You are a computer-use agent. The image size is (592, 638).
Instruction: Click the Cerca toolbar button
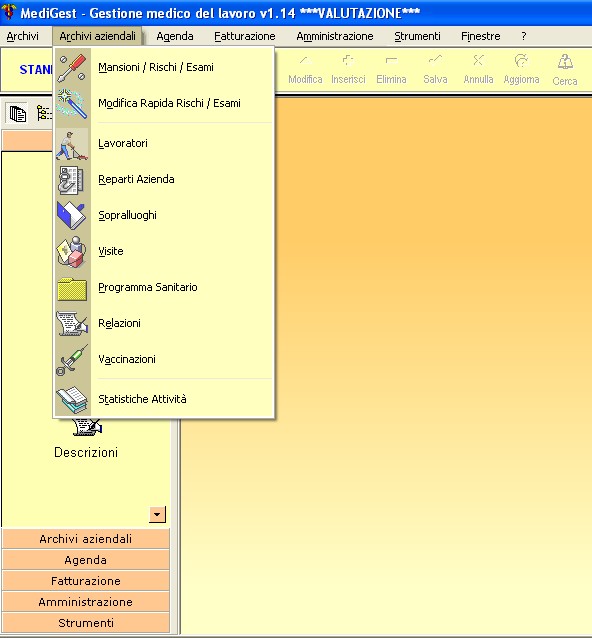(565, 71)
